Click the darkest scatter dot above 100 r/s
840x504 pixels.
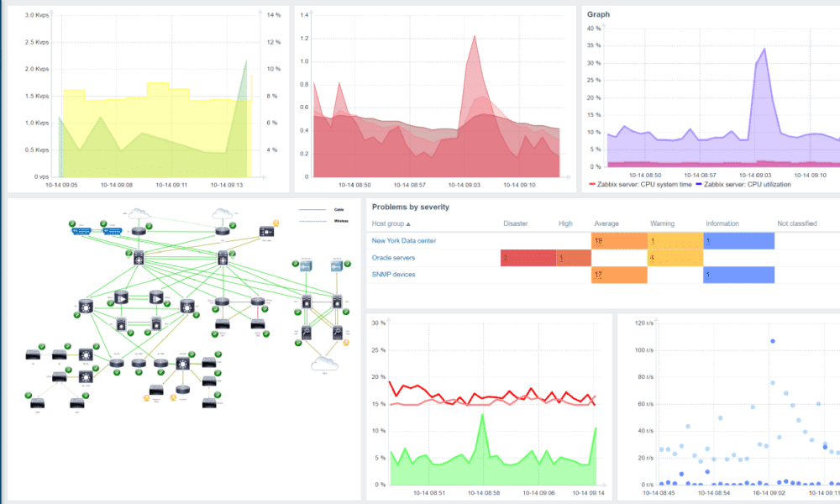click(773, 341)
